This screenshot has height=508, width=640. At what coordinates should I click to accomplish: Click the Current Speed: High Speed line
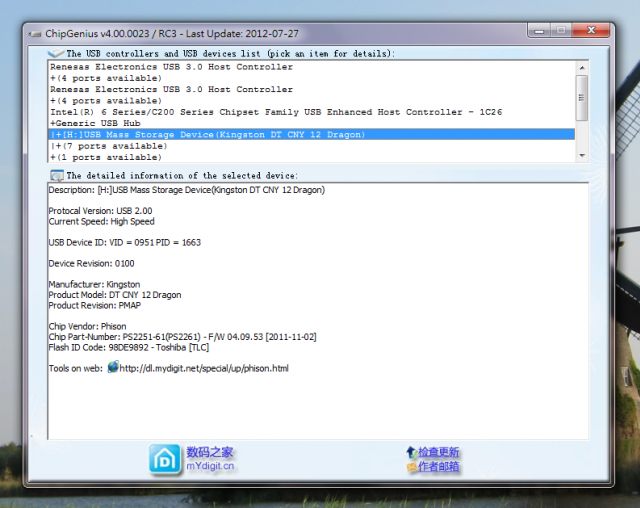point(102,222)
